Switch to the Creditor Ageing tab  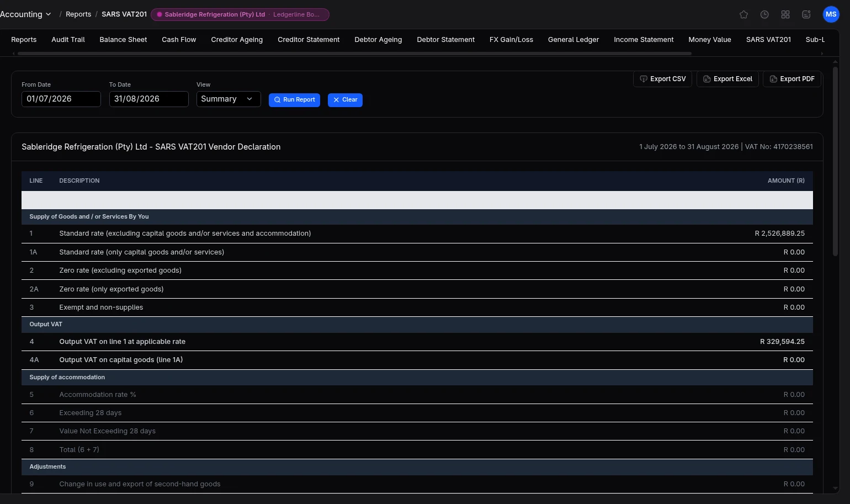pyautogui.click(x=237, y=40)
